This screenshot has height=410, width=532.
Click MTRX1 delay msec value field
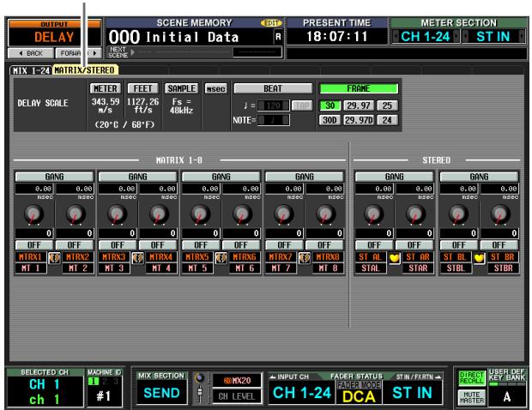click(34, 189)
